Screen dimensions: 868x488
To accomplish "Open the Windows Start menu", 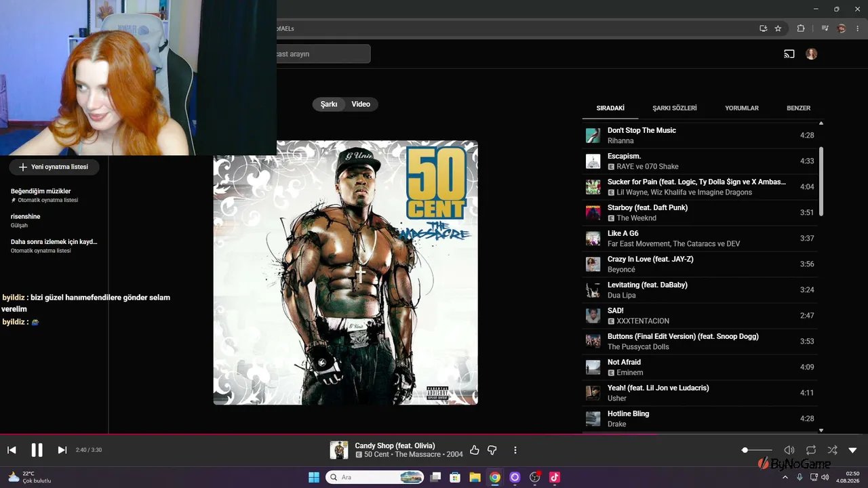I will pyautogui.click(x=314, y=477).
